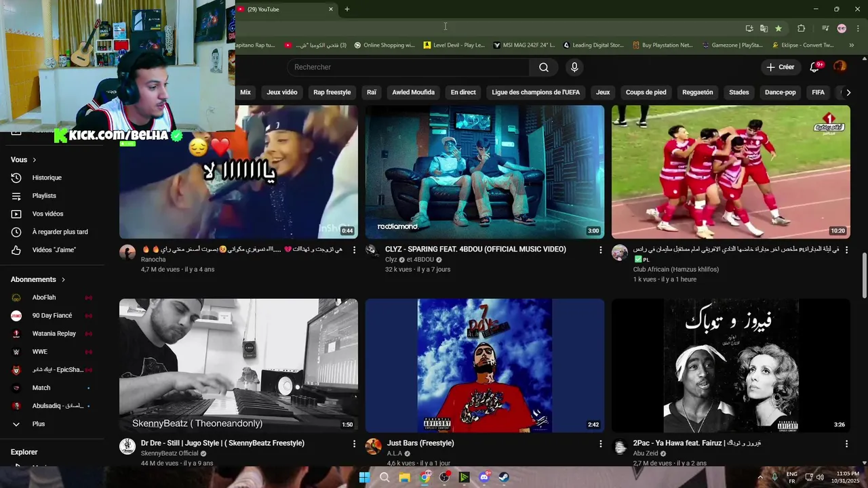
Task: Play the SkennyBeatz piano thumbnail video
Action: click(x=239, y=365)
